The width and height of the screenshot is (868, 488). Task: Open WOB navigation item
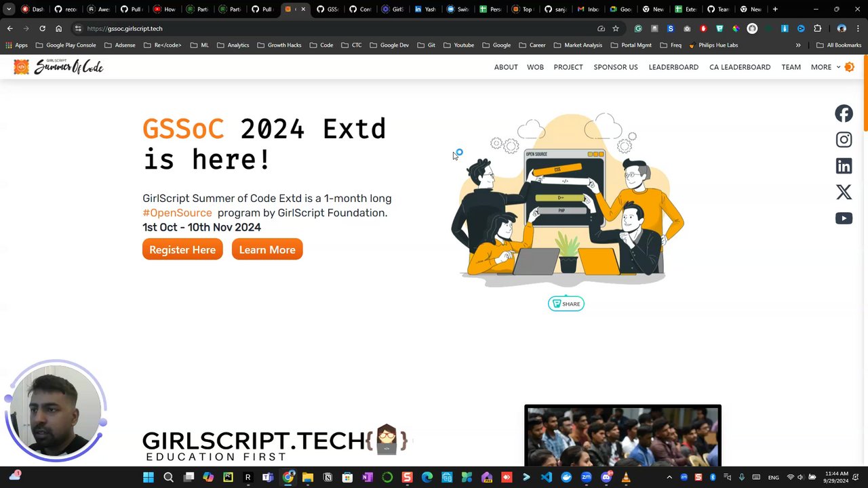(x=535, y=67)
